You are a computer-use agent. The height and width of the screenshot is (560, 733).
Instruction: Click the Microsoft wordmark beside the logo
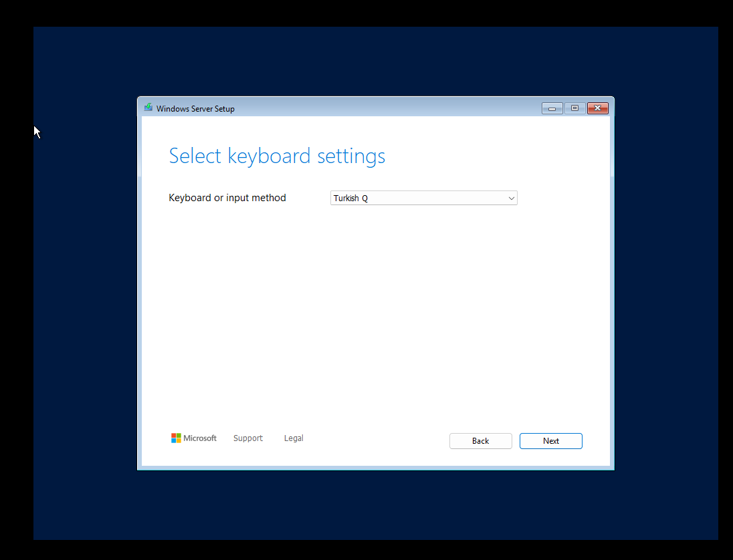click(200, 438)
